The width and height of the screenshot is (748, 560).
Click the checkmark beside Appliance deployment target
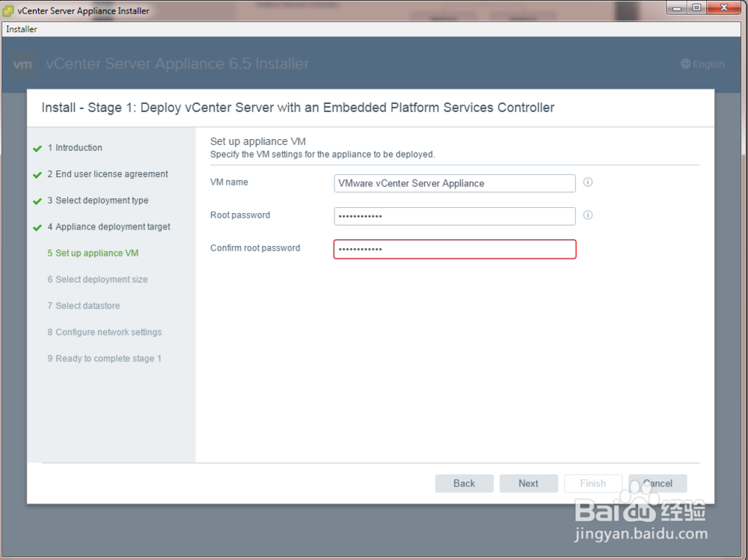point(37,227)
